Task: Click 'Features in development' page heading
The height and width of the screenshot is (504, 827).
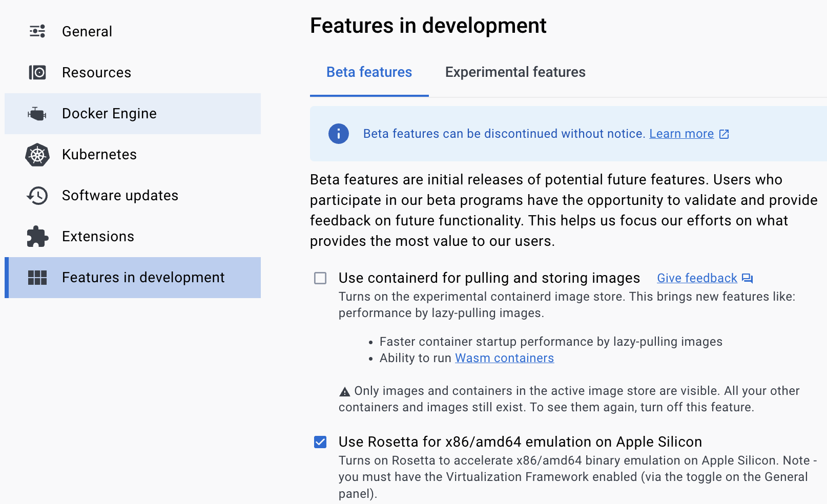Action: (x=428, y=26)
